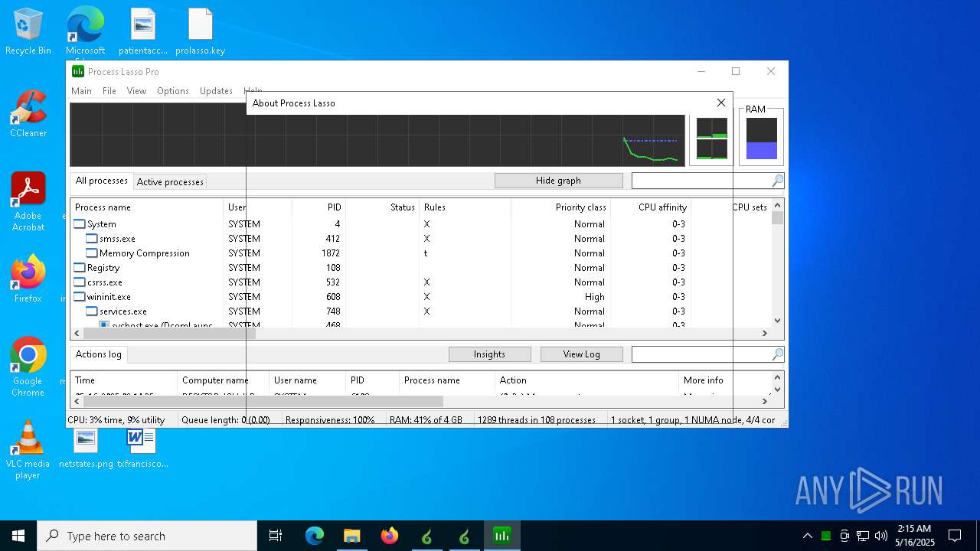Image resolution: width=980 pixels, height=551 pixels.
Task: Click the volume icon in system tray
Action: click(881, 536)
